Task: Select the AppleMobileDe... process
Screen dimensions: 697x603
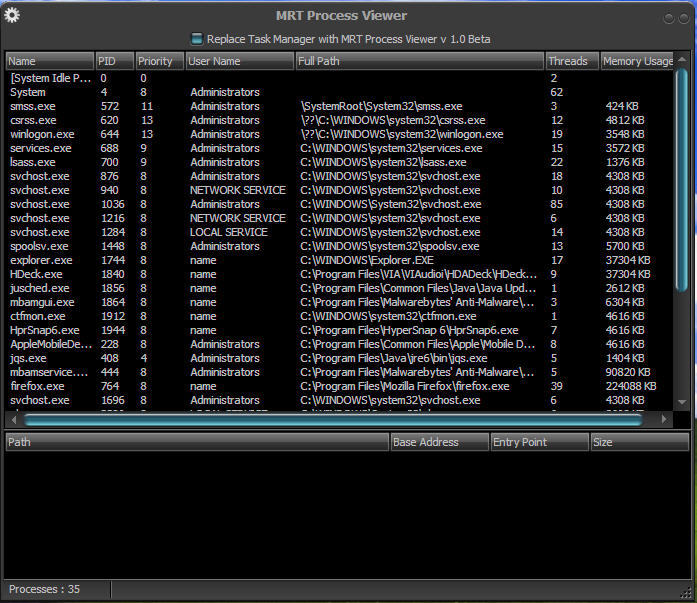Action: point(340,344)
